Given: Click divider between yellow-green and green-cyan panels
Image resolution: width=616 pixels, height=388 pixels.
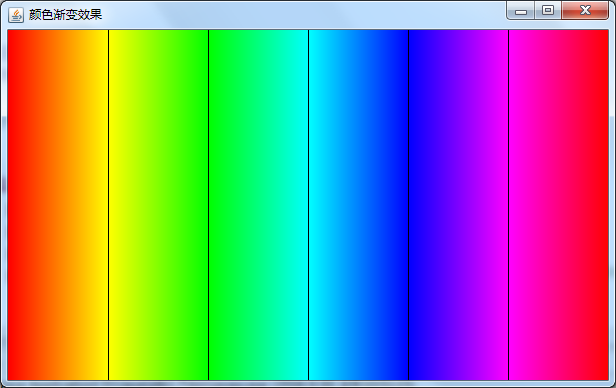Looking at the screenshot, I should (x=208, y=205).
